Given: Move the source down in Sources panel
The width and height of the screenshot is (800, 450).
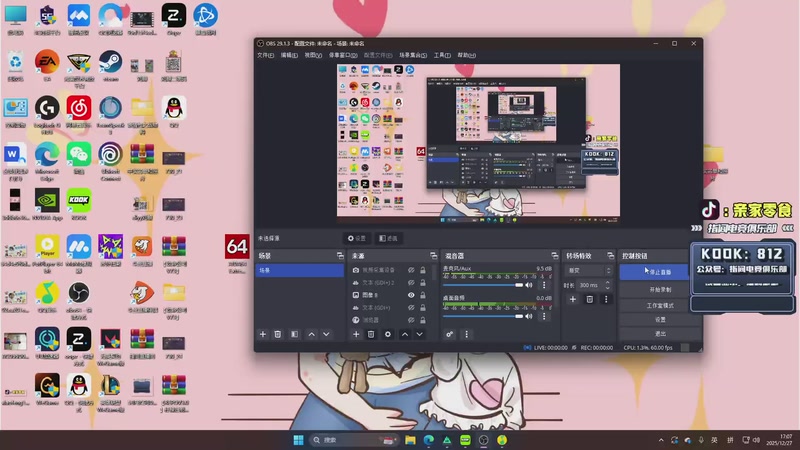Looking at the screenshot, I should 419,334.
